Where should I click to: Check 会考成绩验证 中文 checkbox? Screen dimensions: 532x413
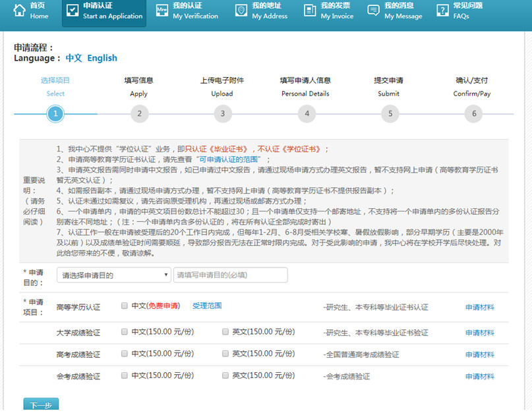(125, 375)
